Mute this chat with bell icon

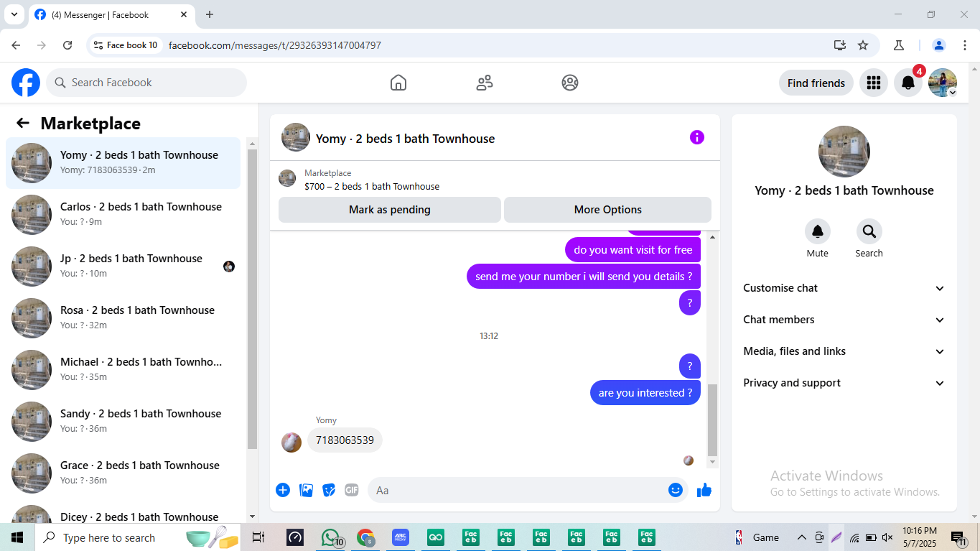(x=818, y=231)
